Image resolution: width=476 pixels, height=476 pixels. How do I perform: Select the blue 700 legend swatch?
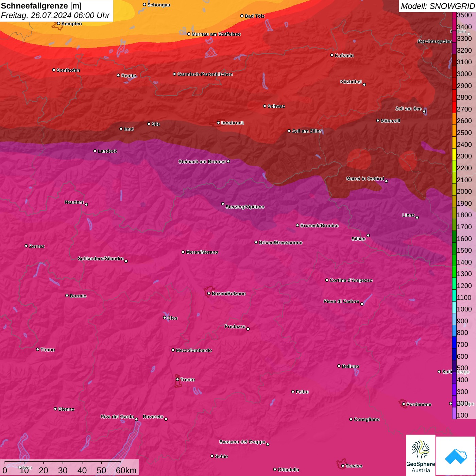click(x=454, y=342)
